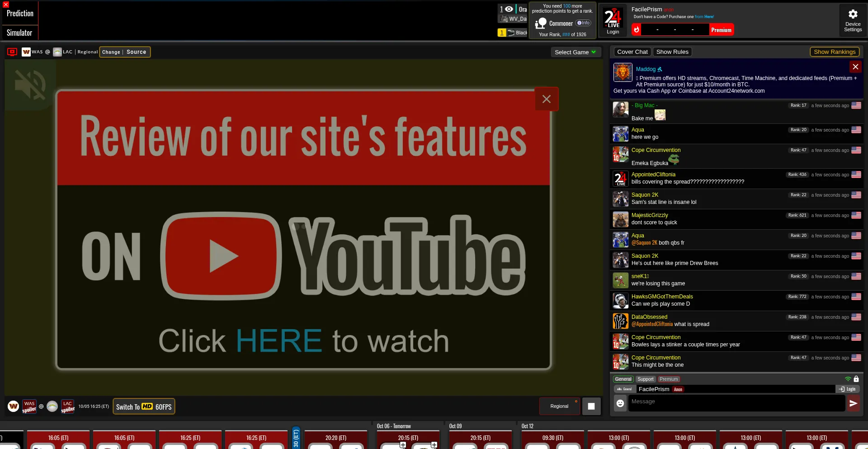
Task: Expand the Regional feed selector
Action: pos(559,406)
